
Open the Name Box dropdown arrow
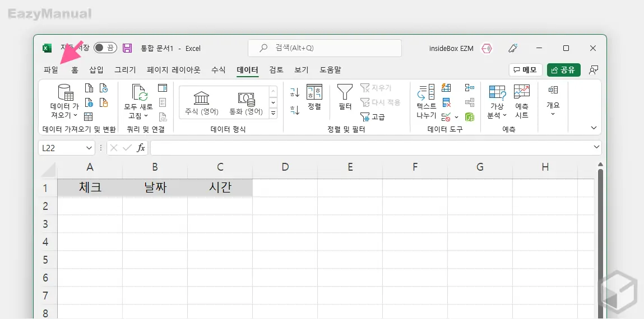[89, 148]
